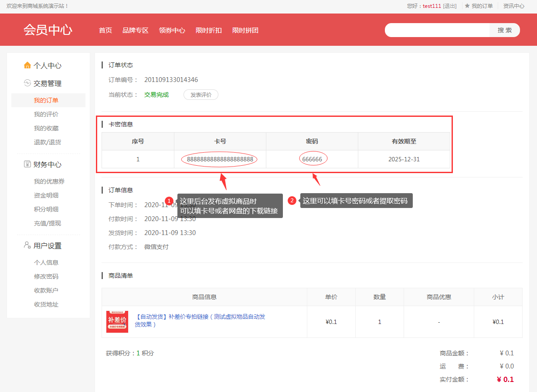The width and height of the screenshot is (537, 392).
Task: Expand the 用户设置 section
Action: tap(48, 245)
